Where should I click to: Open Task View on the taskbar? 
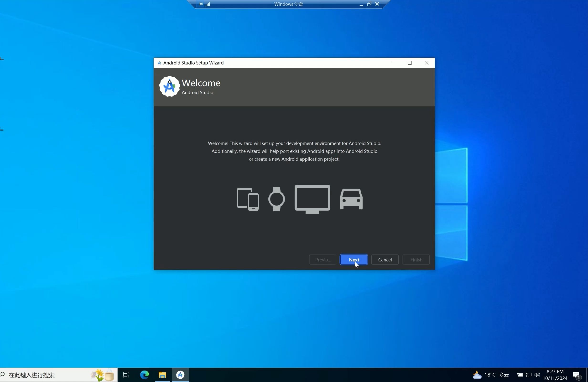[x=126, y=375]
